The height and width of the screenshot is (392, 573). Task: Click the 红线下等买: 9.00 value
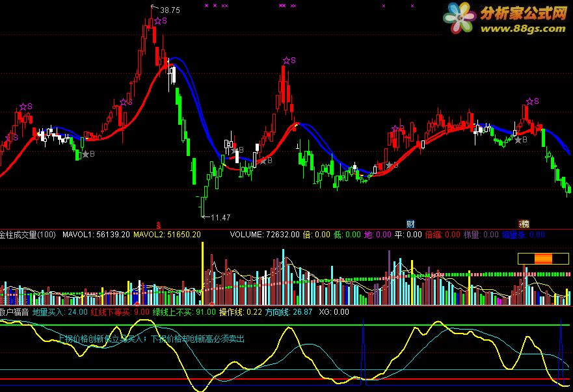click(x=120, y=312)
